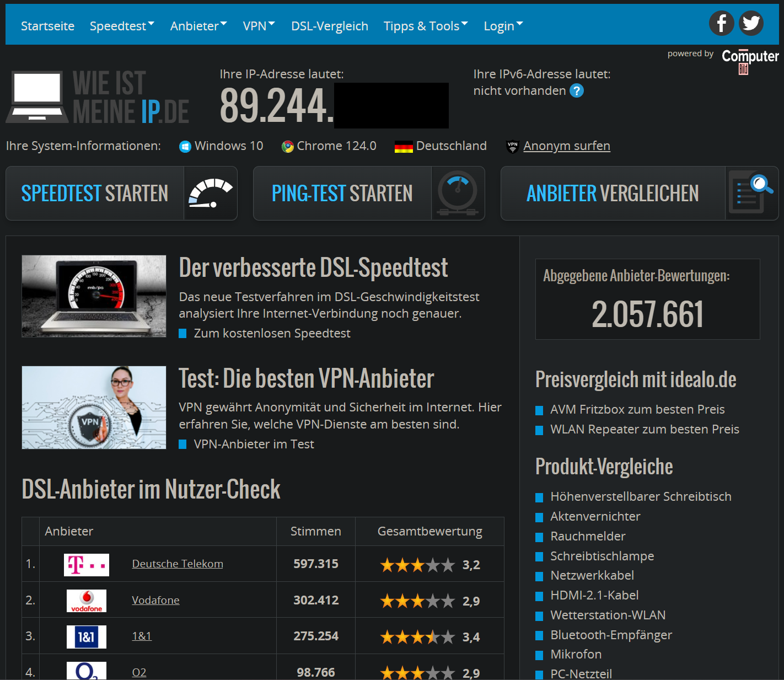This screenshot has width=784, height=680.
Task: Open the Speedtest dropdown menu
Action: pos(122,26)
